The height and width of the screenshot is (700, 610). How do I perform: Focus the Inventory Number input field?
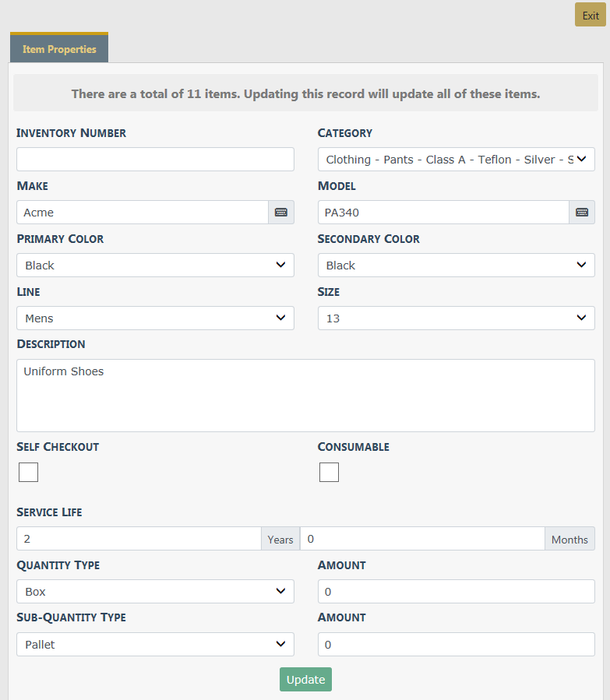click(155, 160)
